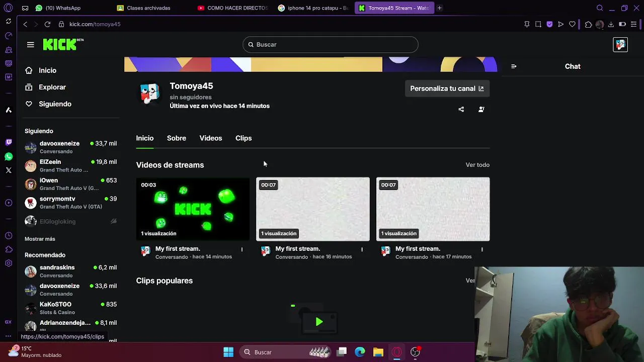Open ElZeein channel

[70, 165]
